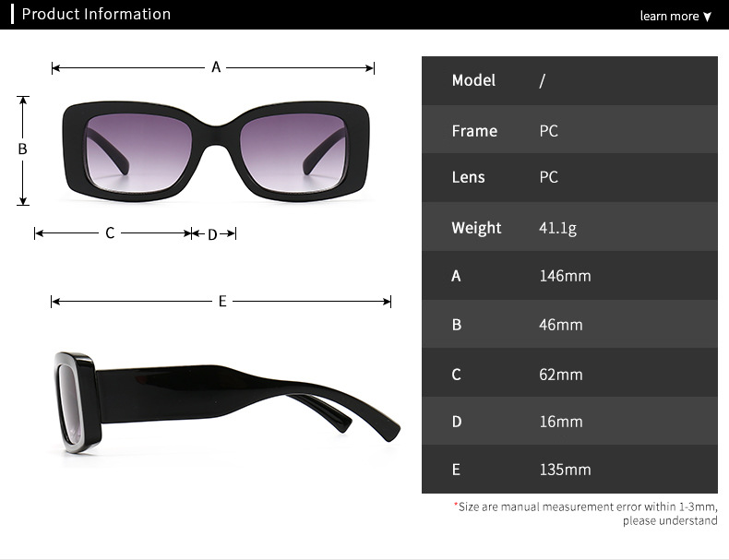Click the E 135mm table row
Screen dimensions: 729x560
pos(569,469)
